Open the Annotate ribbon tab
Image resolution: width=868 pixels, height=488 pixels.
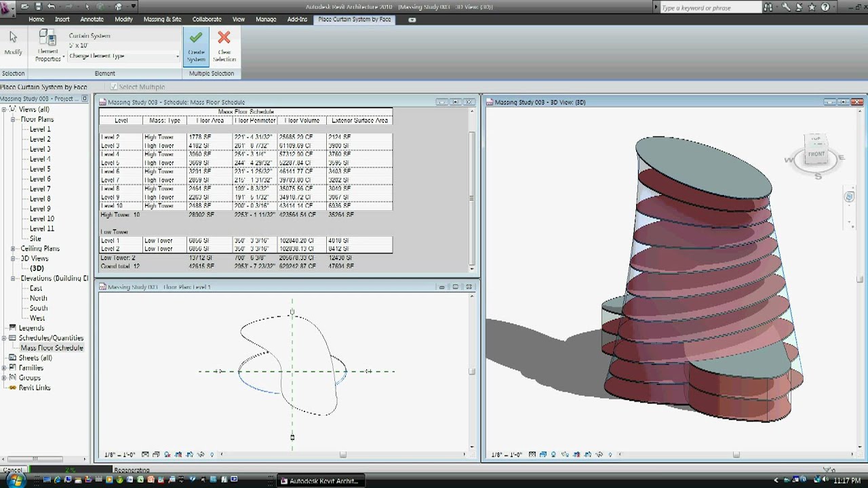coord(92,20)
